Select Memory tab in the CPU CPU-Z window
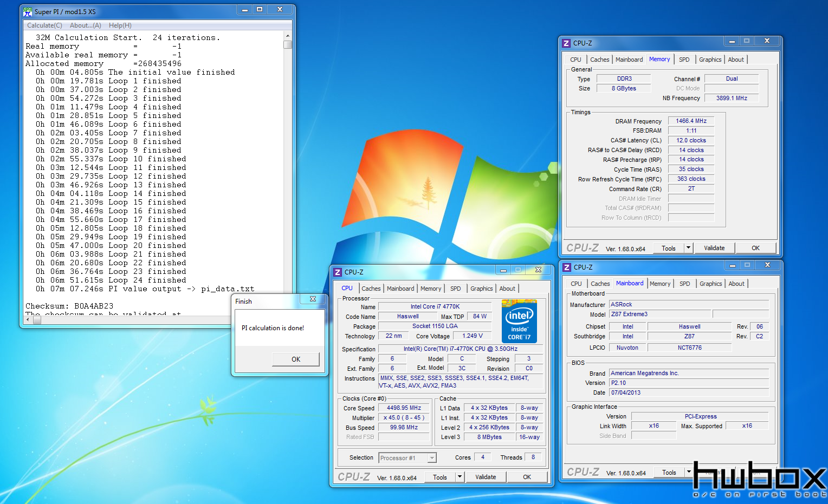This screenshot has width=828, height=504. click(x=431, y=289)
